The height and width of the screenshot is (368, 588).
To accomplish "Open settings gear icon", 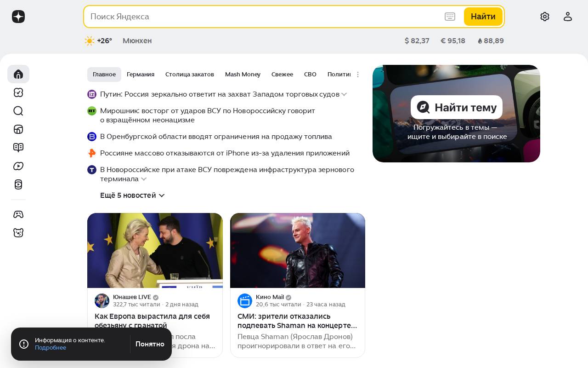I will 545,17.
